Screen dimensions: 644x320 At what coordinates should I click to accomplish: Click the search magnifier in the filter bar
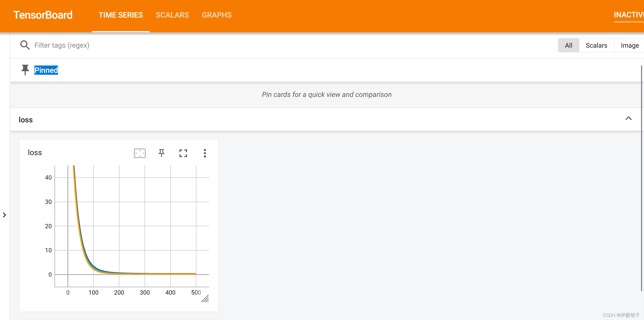pos(25,45)
